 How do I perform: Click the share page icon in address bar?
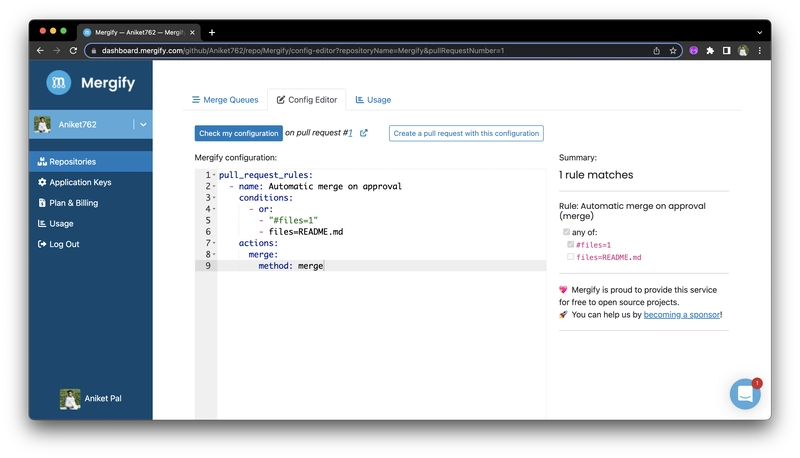(x=657, y=50)
